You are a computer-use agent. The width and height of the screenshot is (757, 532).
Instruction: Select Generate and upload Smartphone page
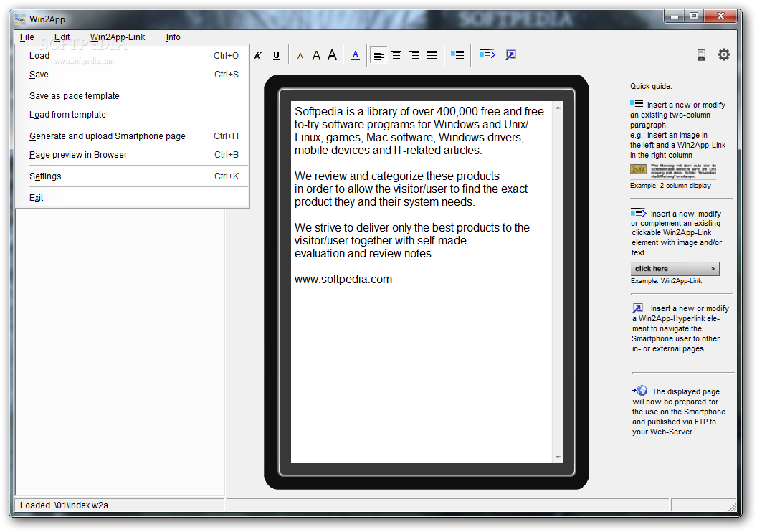click(x=133, y=136)
